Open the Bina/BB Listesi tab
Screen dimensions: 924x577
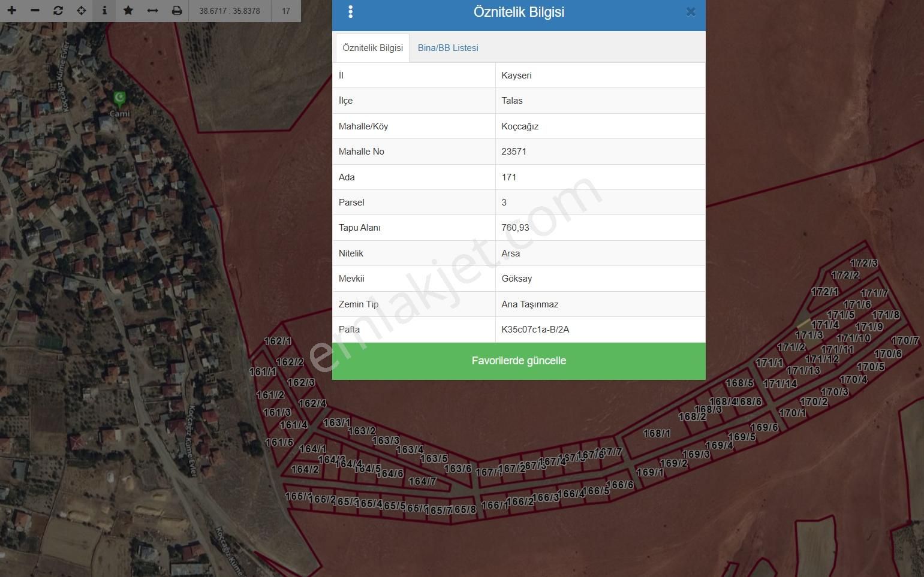[x=448, y=48]
